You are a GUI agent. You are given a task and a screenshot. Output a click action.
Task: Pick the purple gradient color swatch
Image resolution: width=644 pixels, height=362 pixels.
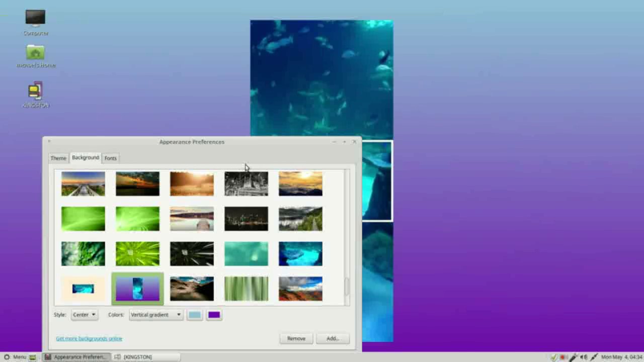click(x=214, y=315)
